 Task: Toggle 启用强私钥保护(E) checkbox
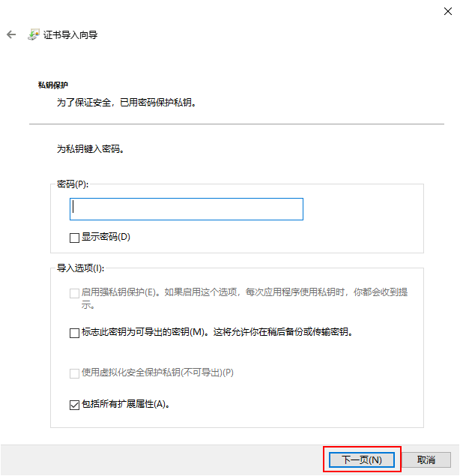(x=74, y=293)
